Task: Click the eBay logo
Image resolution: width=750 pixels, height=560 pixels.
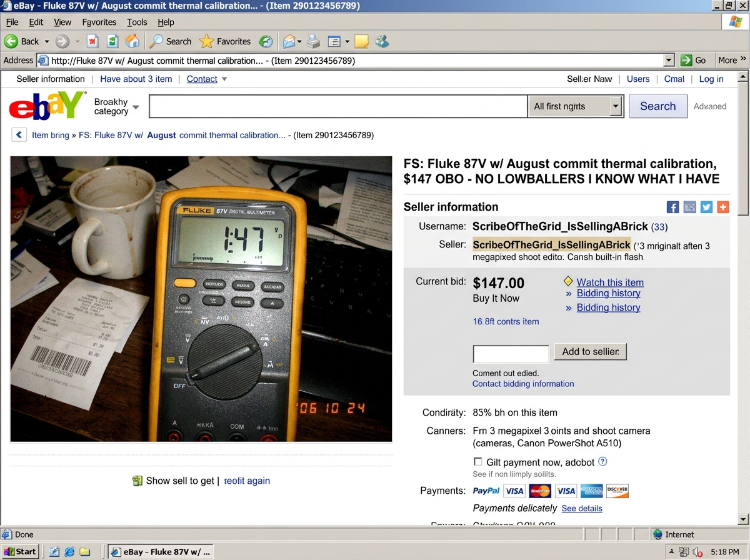Action: (x=47, y=106)
